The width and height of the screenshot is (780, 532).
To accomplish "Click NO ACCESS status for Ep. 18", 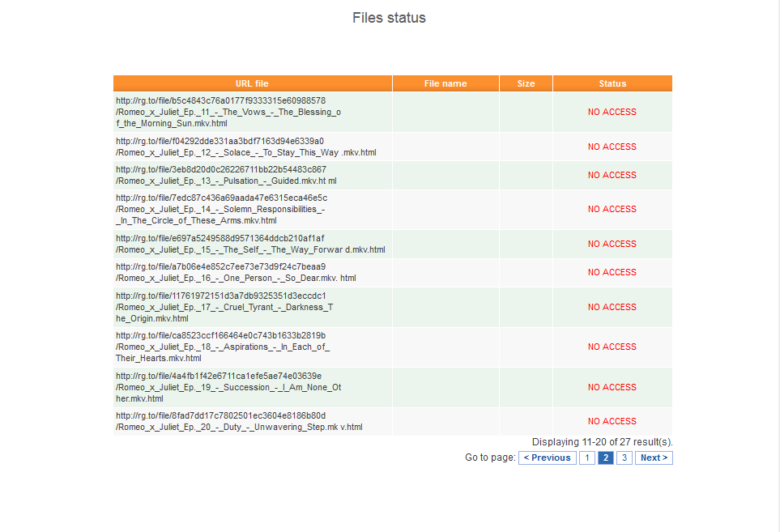I will 612,347.
